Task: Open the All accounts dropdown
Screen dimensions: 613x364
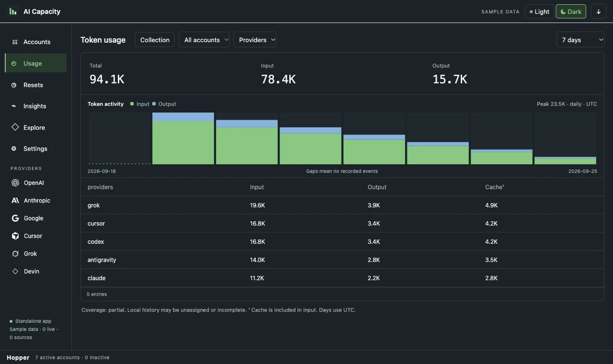Action: (x=204, y=40)
